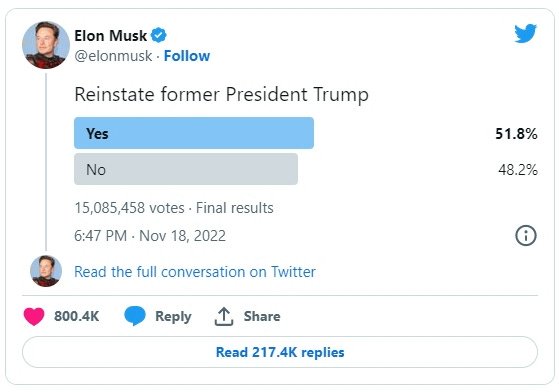Open the Elon Musk display name
Viewport: 559px width, 392px height.
tap(111, 36)
